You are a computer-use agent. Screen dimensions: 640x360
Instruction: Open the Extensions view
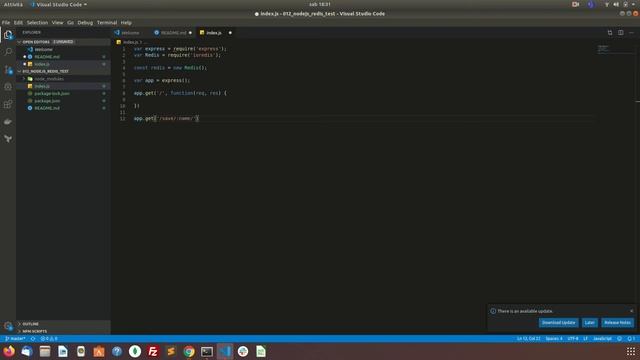(x=8, y=104)
